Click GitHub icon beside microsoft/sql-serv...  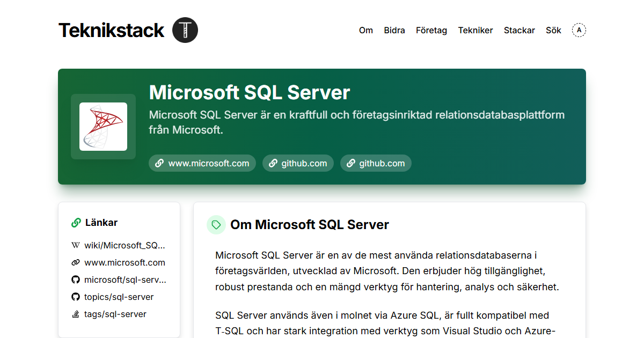(x=76, y=280)
